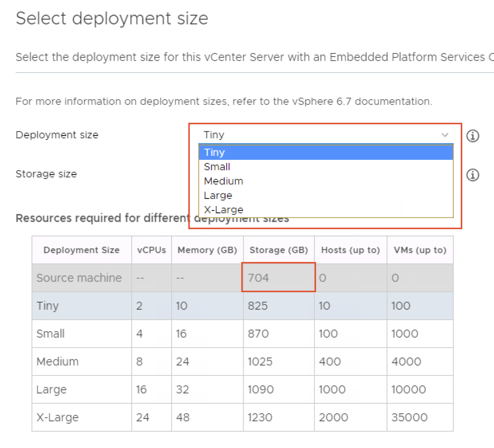This screenshot has width=494, height=448.
Task: Click the Hosts (up to) column header
Action: tap(350, 250)
